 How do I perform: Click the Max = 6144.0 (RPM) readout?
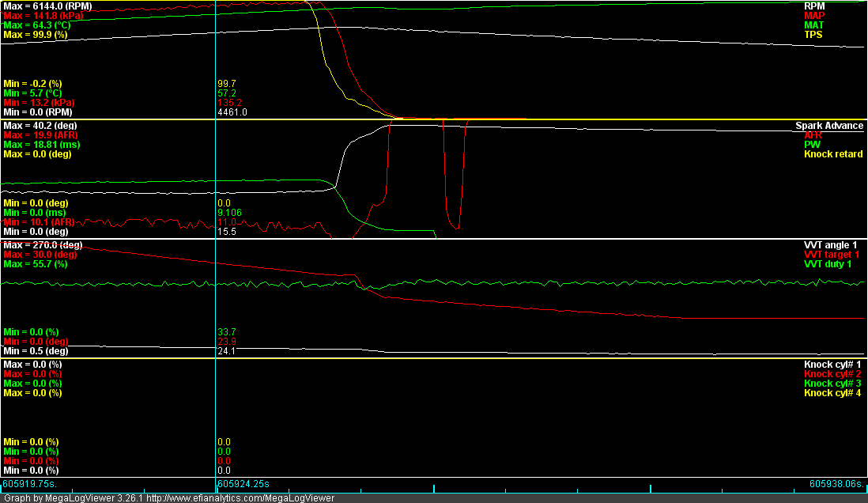point(47,6)
